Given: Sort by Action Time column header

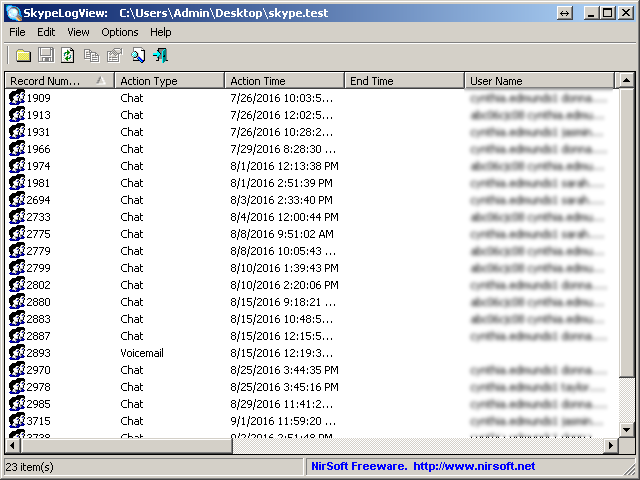Looking at the screenshot, I should (284, 81).
